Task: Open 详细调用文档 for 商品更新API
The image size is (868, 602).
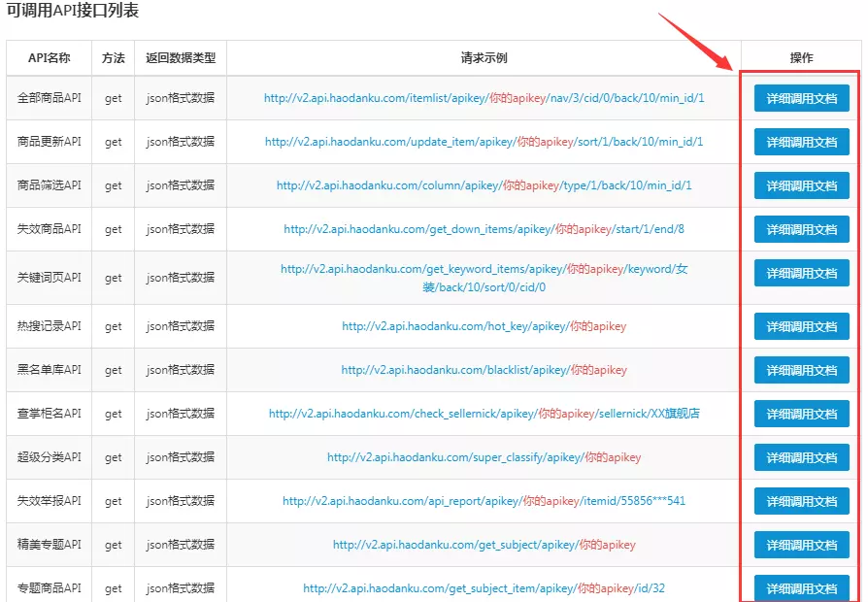Action: [801, 143]
